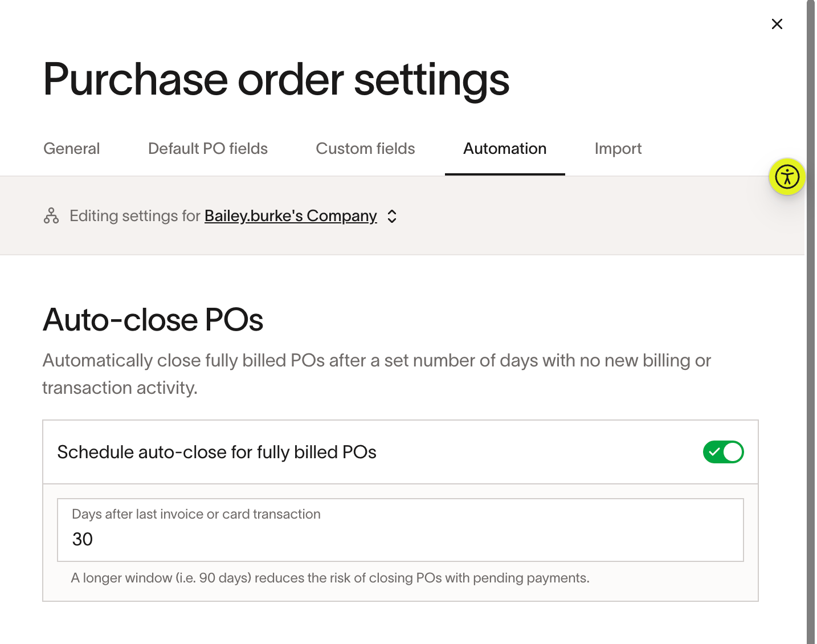Screen dimensions: 817x644
Task: Click the organization hierarchy icon
Action: pos(51,216)
